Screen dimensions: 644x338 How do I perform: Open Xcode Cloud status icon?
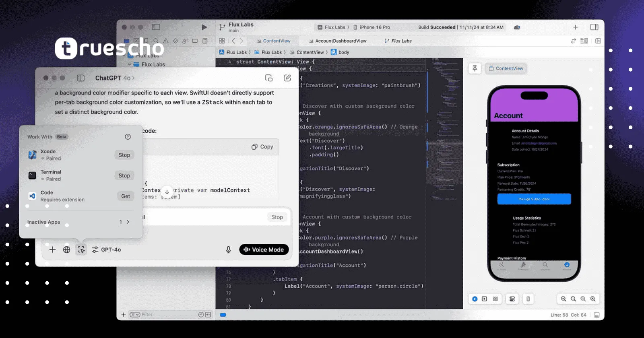(517, 27)
